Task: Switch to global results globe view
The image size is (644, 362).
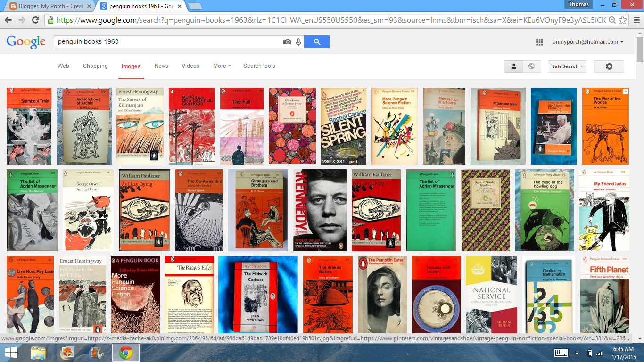Action: tap(531, 66)
